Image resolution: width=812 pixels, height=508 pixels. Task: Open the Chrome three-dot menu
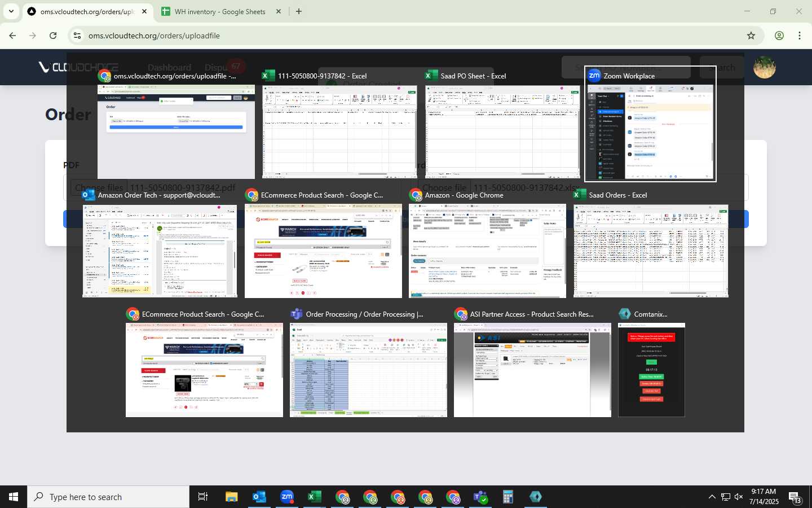pyautogui.click(x=800, y=36)
